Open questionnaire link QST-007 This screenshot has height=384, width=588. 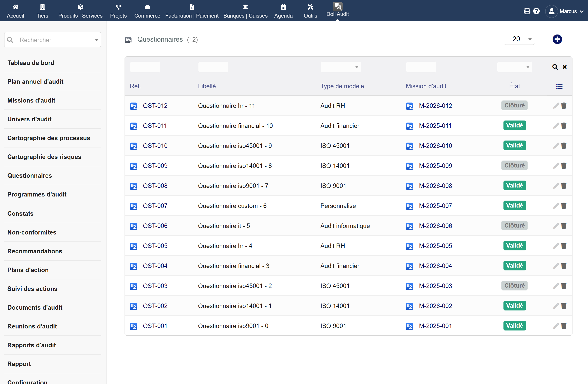point(155,206)
